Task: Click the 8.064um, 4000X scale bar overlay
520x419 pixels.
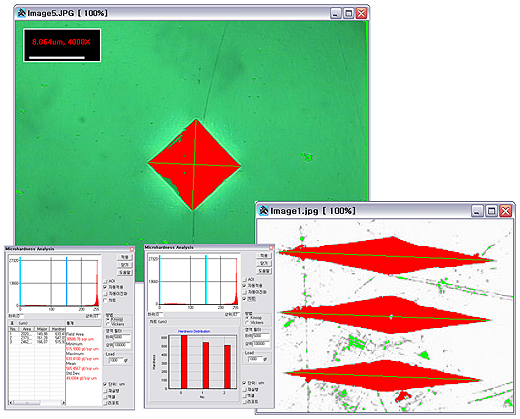Action: pyautogui.click(x=62, y=45)
